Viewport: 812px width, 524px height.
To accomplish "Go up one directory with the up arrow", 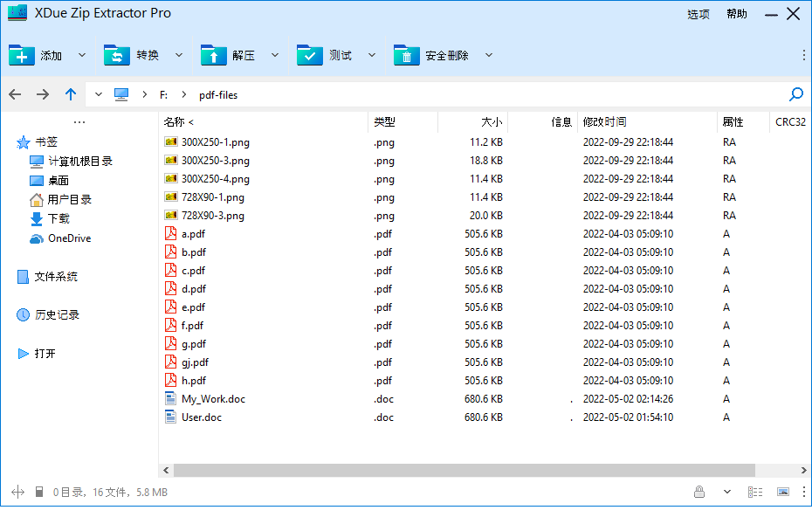I will click(70, 94).
